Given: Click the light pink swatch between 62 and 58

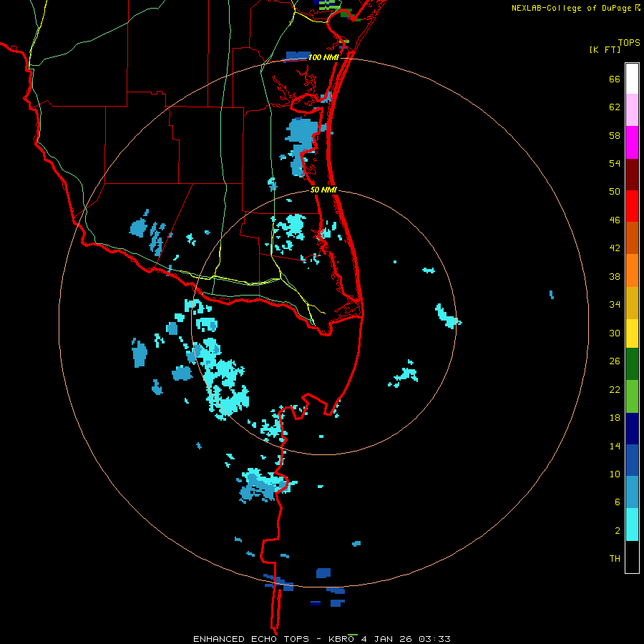Looking at the screenshot, I should 632,110.
